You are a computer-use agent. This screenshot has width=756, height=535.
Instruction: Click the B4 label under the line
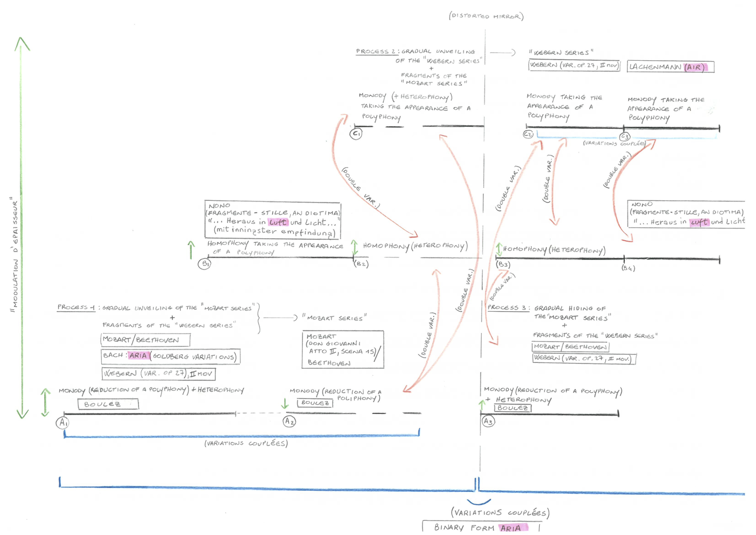[x=628, y=269]
